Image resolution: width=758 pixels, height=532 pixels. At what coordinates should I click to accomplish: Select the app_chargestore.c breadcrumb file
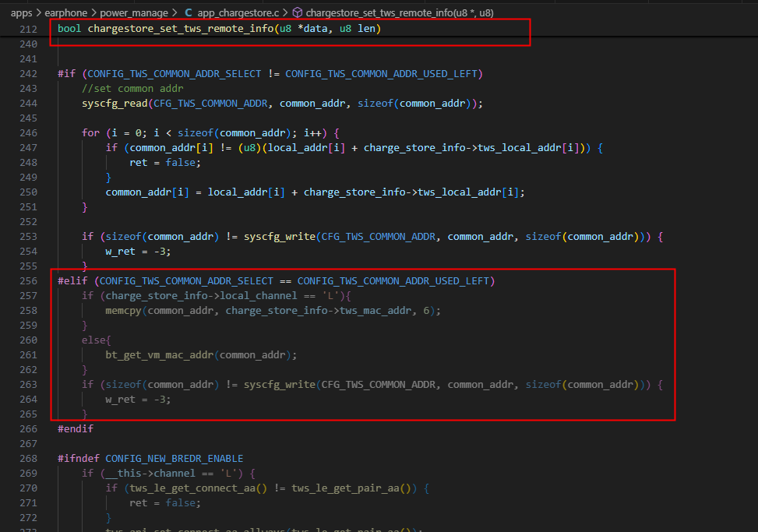pyautogui.click(x=238, y=12)
